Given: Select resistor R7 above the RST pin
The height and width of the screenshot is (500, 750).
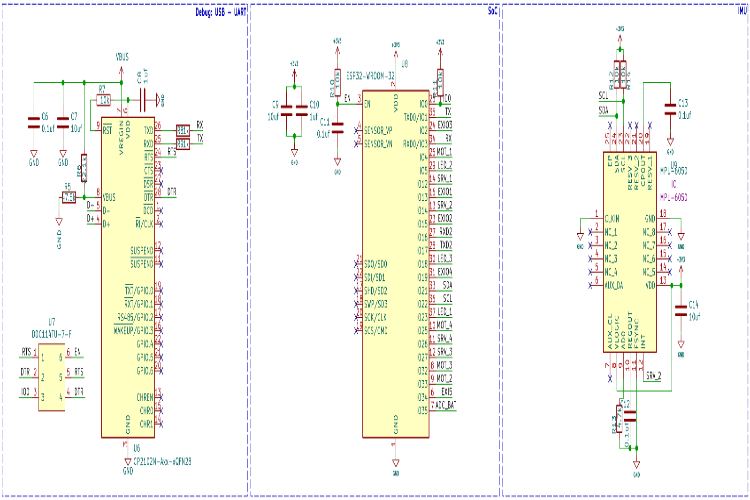Looking at the screenshot, I should click(x=104, y=100).
